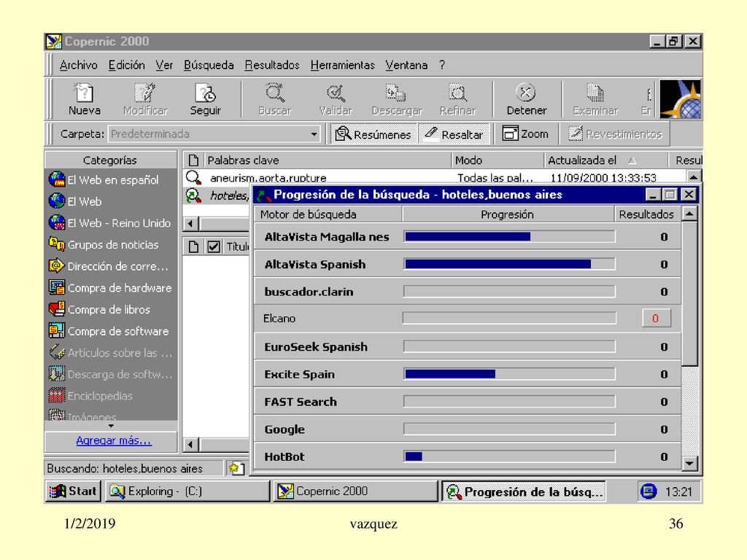Open the Herramientas menu
747x560 pixels.
[343, 65]
